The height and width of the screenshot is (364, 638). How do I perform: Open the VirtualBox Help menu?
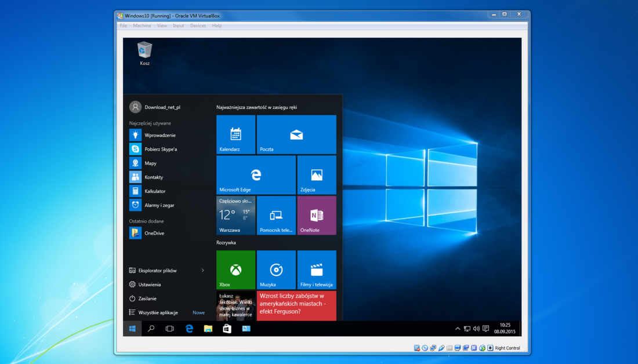[217, 26]
